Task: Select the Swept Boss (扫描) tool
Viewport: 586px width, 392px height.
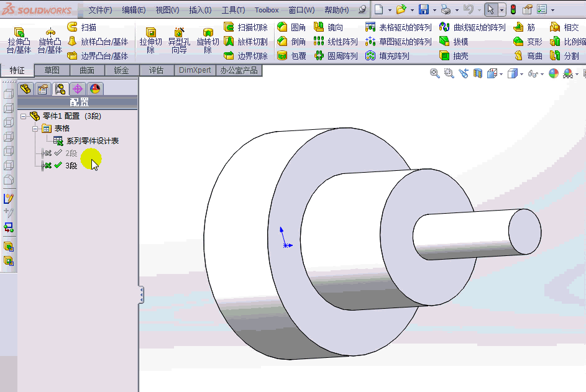Action: click(81, 27)
